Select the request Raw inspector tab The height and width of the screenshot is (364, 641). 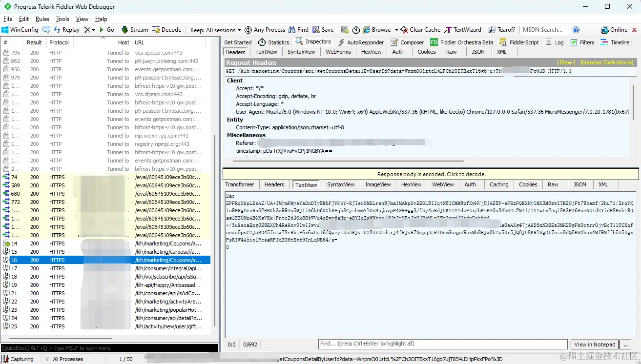point(452,52)
